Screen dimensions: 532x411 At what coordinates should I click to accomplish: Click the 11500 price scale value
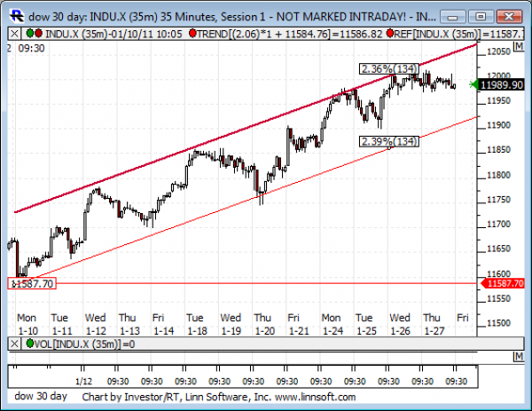click(x=498, y=323)
